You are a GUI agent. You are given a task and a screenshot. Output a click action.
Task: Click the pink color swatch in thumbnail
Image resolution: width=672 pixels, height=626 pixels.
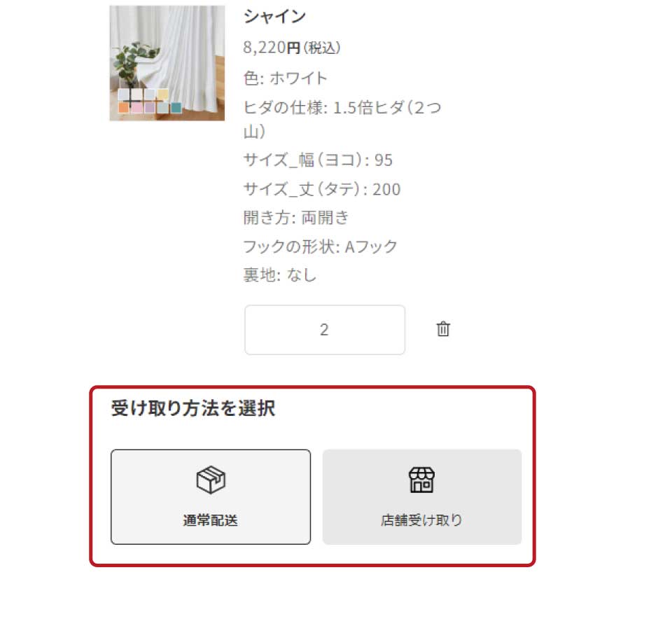[x=136, y=108]
